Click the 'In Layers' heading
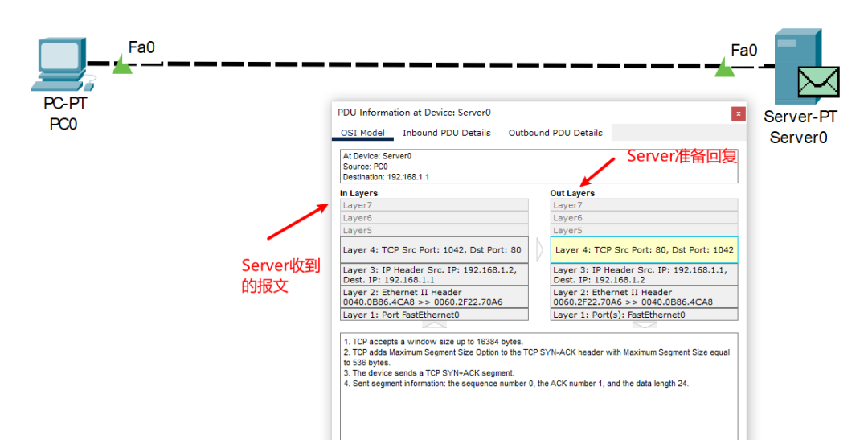 click(358, 193)
